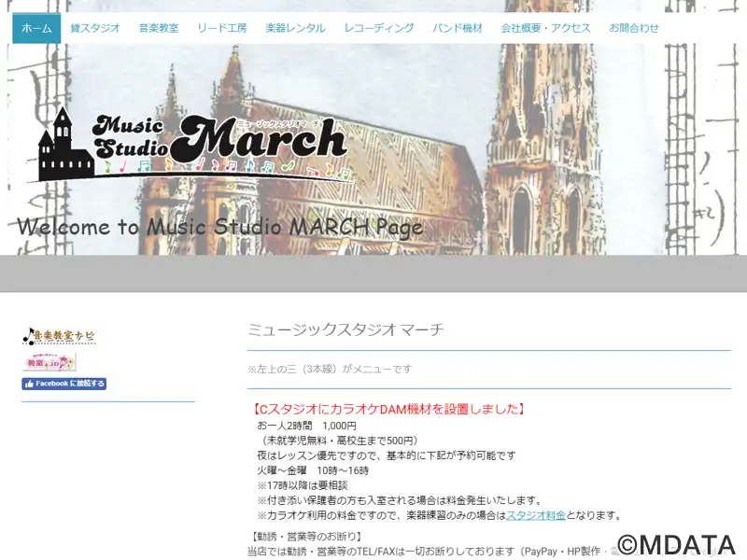This screenshot has height=560, width=747.
Task: Click the 【勧誘・営業等のお断り】 heading
Action: tap(307, 537)
